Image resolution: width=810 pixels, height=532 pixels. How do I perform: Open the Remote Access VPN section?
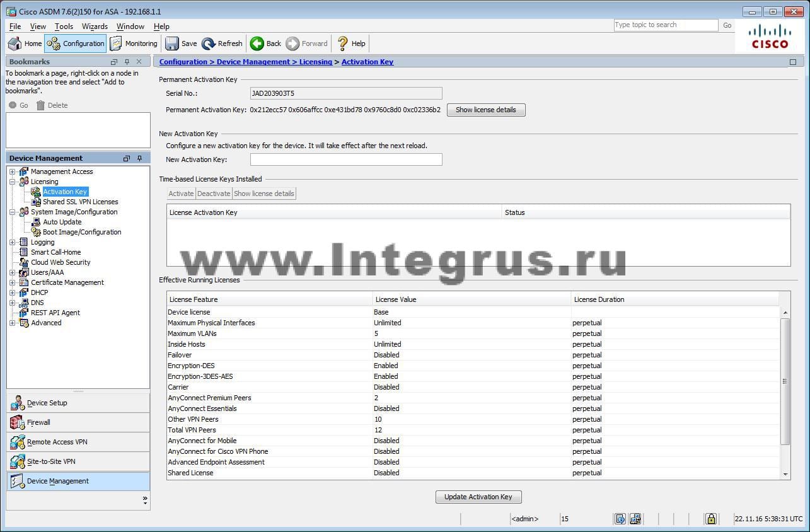coord(78,442)
